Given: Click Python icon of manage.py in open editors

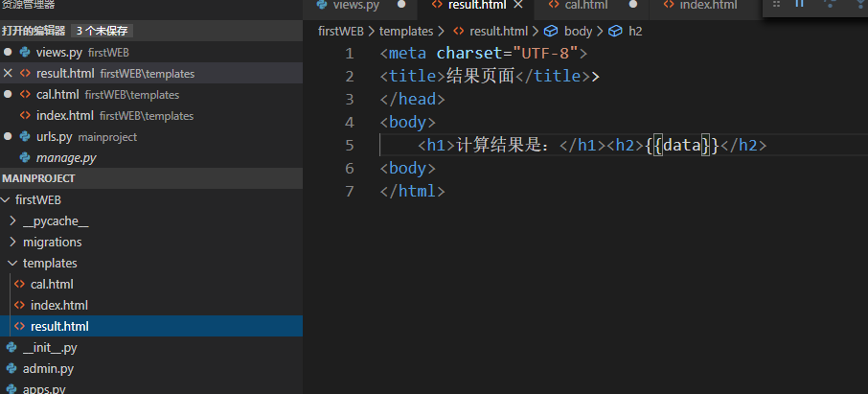Looking at the screenshot, I should coord(25,157).
